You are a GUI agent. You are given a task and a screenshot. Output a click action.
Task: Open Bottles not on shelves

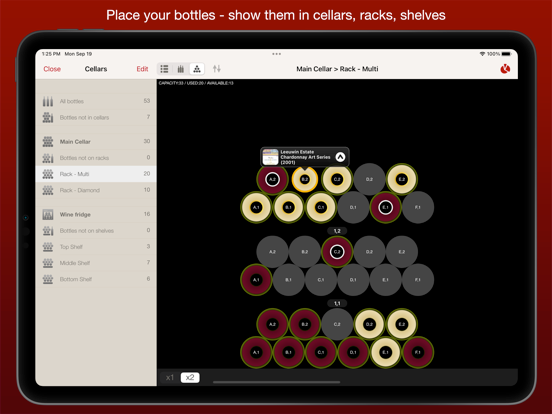click(96, 231)
